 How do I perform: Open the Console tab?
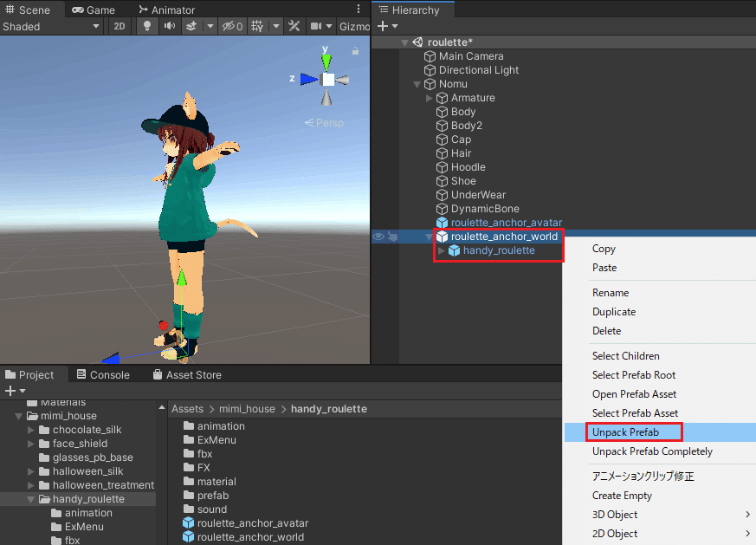coord(103,375)
